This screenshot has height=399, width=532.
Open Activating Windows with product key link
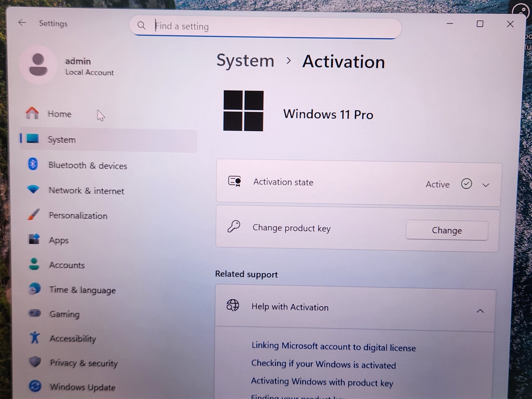tap(322, 382)
